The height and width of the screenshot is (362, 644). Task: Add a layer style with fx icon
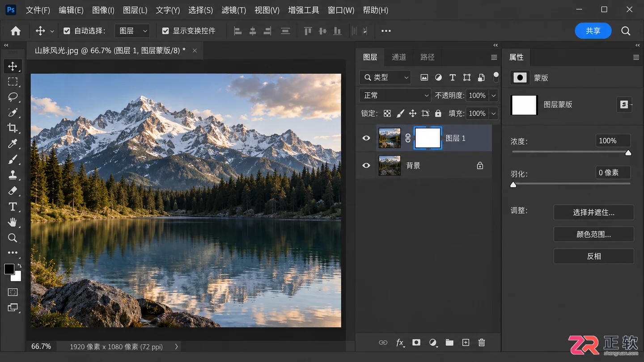[400, 343]
